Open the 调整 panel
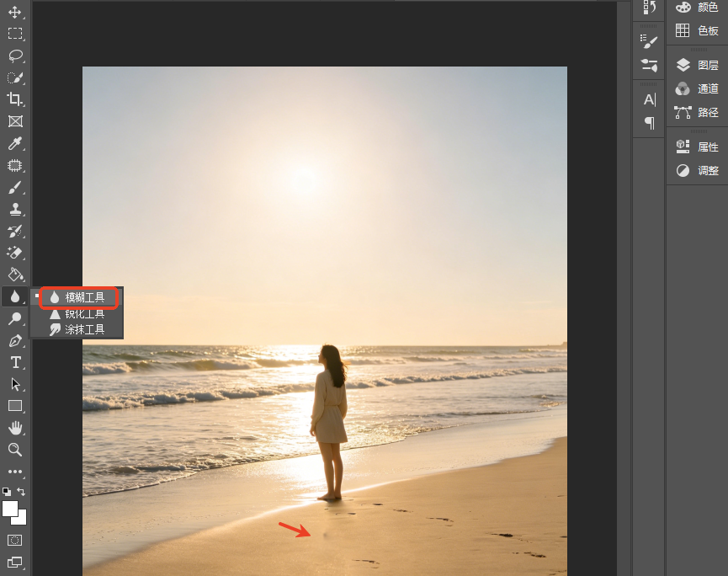 (698, 170)
